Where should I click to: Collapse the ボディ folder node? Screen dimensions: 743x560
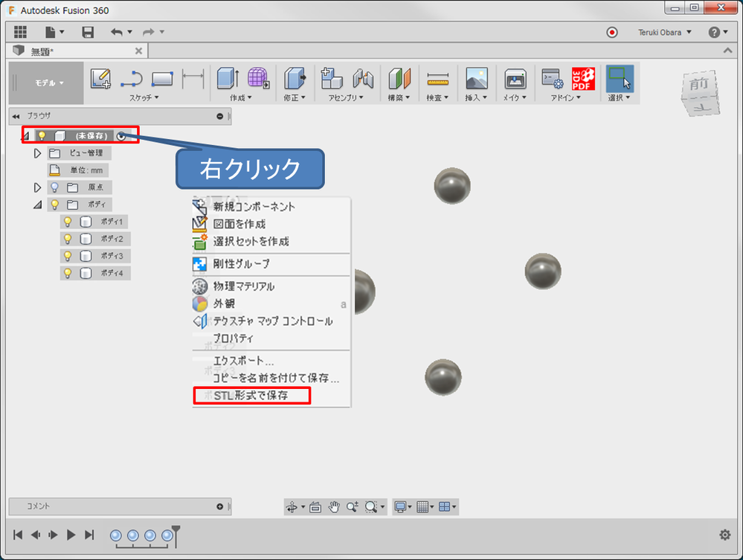pos(37,205)
